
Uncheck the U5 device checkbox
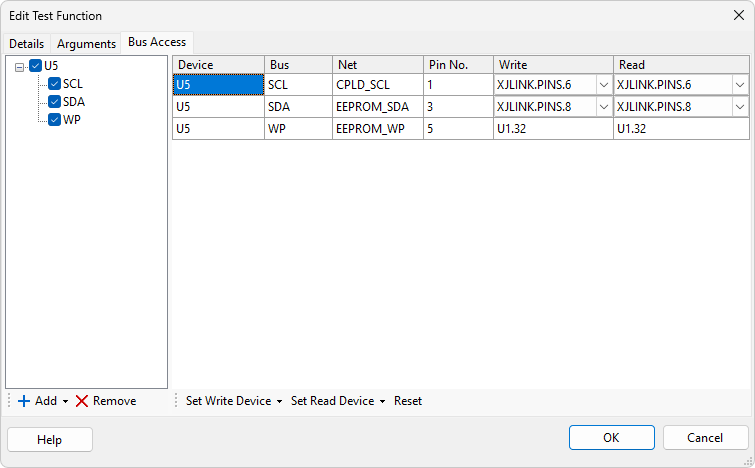pyautogui.click(x=36, y=66)
